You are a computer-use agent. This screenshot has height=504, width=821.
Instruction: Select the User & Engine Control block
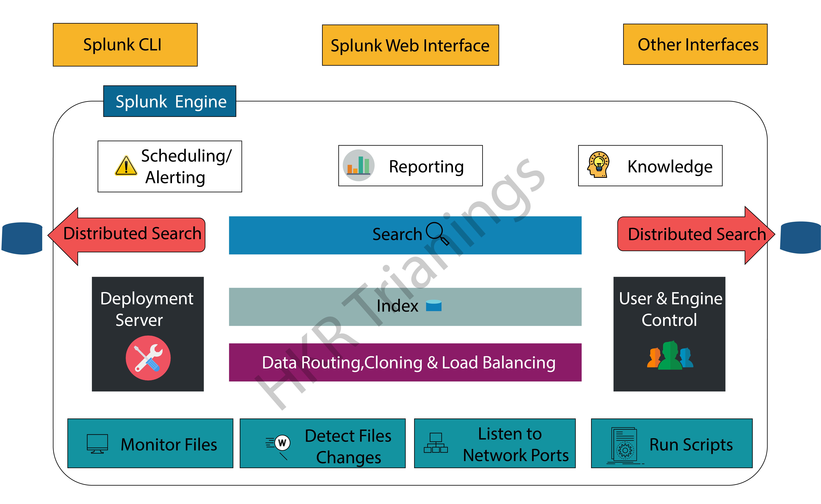point(669,334)
